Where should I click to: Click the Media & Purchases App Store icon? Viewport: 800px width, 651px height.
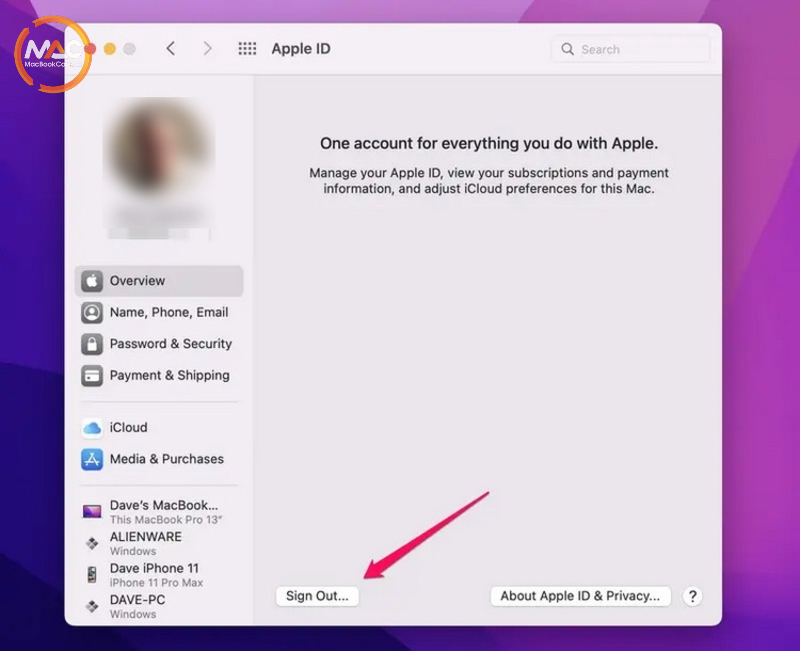92,460
